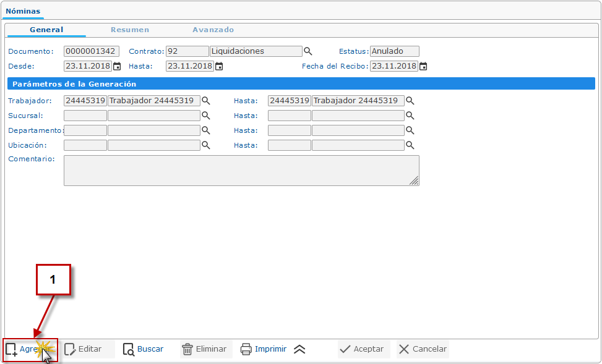This screenshot has width=602, height=364.
Task: Open the Hasta date calendar picker
Action: (x=218, y=66)
